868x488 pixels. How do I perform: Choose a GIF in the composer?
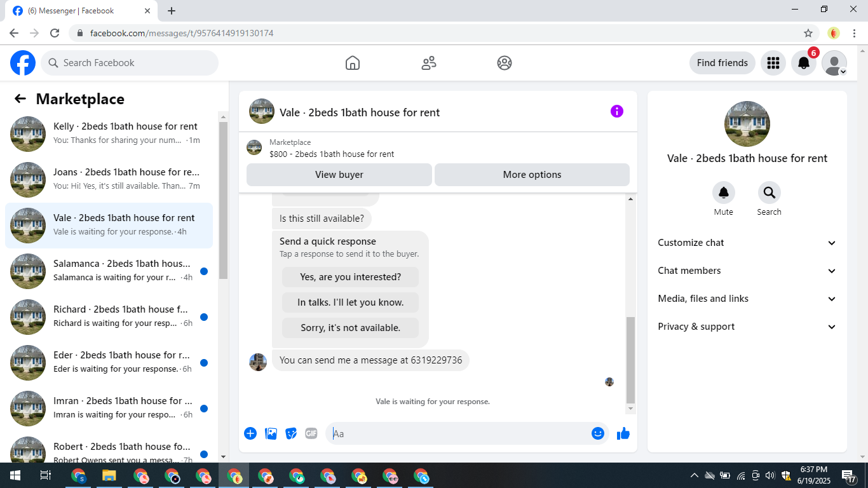pyautogui.click(x=311, y=433)
